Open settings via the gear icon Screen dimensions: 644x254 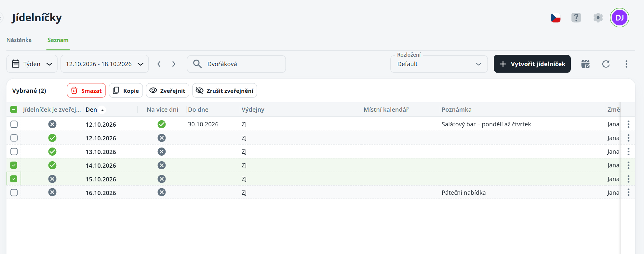tap(598, 18)
